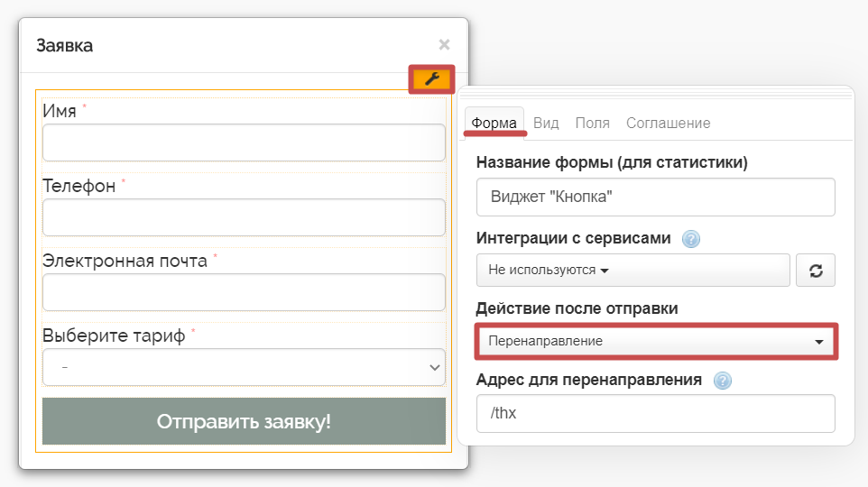The image size is (868, 487).
Task: Close the Заявка dialog with X
Action: pyautogui.click(x=444, y=44)
